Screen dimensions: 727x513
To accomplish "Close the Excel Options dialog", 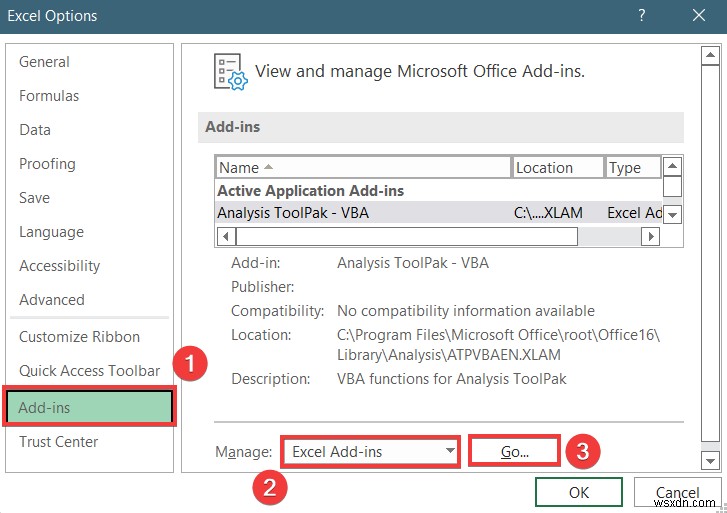I will click(x=699, y=15).
